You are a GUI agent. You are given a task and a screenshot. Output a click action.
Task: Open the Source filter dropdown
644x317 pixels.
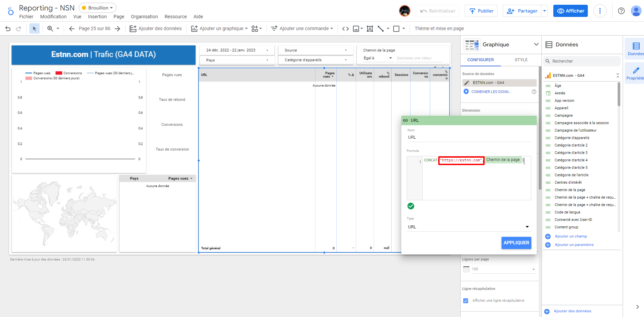tap(315, 50)
